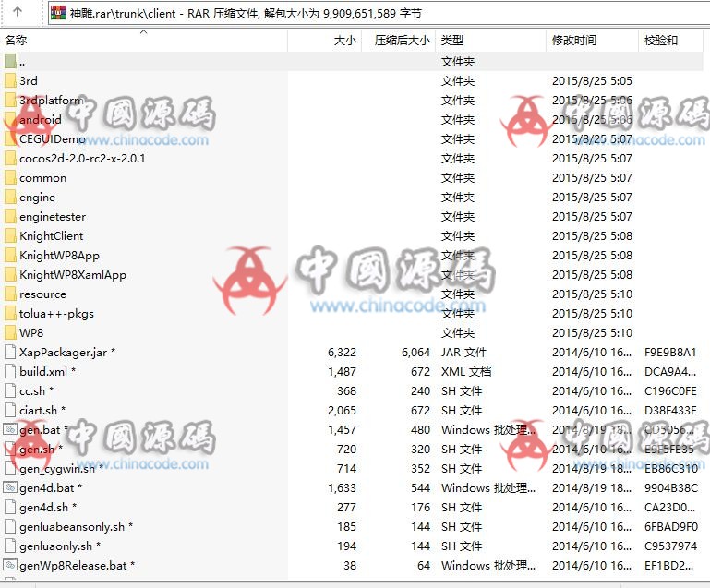Screen dimensions: 710x588
Task: Click the packed size 6,064 cell
Action: (x=415, y=353)
